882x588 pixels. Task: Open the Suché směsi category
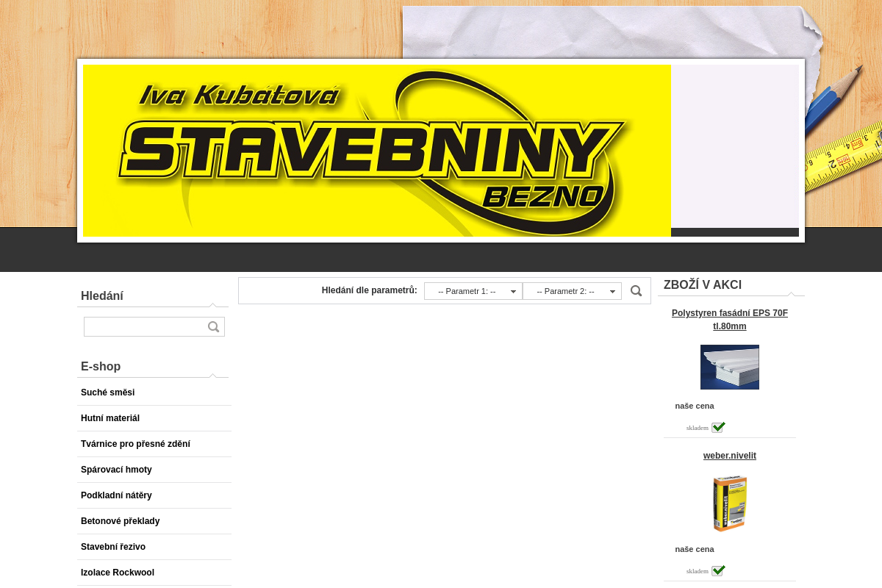108,392
